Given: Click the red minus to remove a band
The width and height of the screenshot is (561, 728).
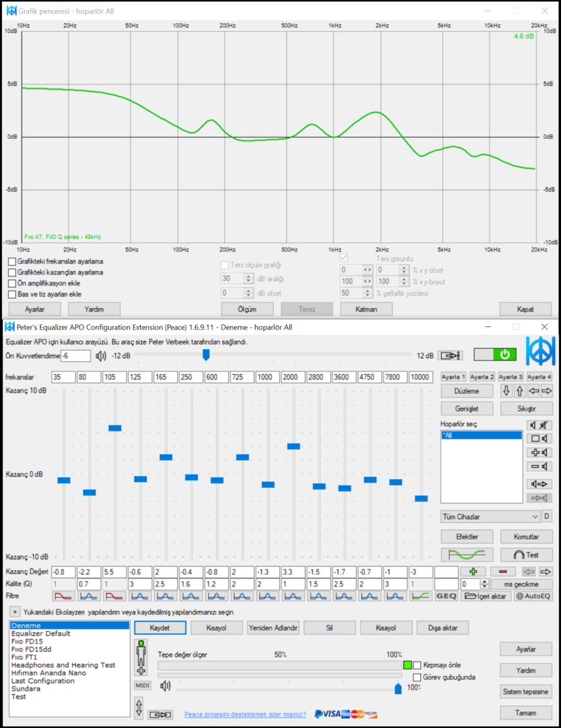Looking at the screenshot, I should pyautogui.click(x=502, y=572).
